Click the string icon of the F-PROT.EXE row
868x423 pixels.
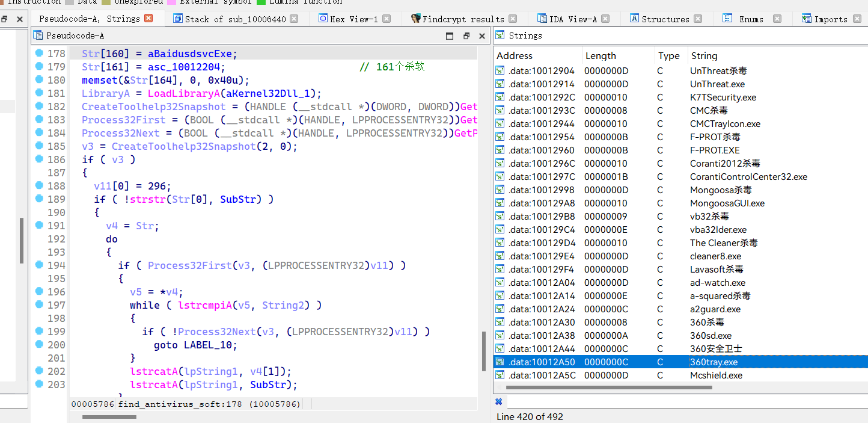pos(500,150)
